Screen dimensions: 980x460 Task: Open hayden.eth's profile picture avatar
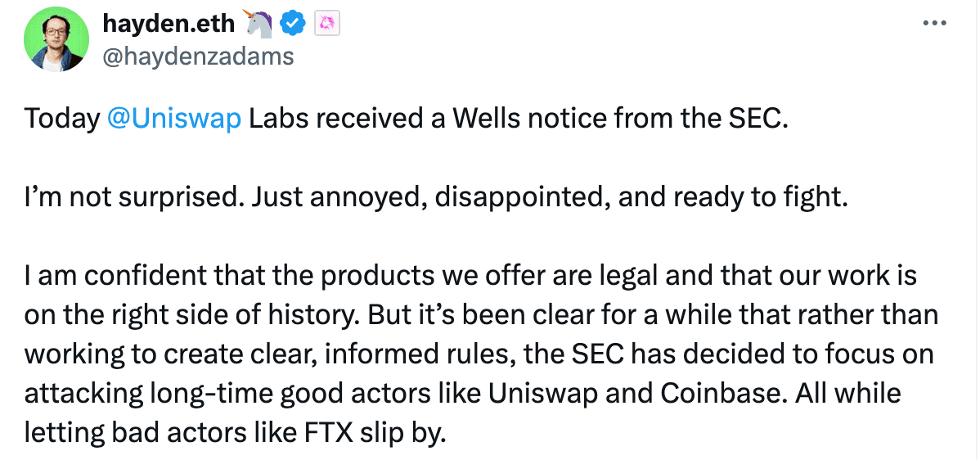56,39
